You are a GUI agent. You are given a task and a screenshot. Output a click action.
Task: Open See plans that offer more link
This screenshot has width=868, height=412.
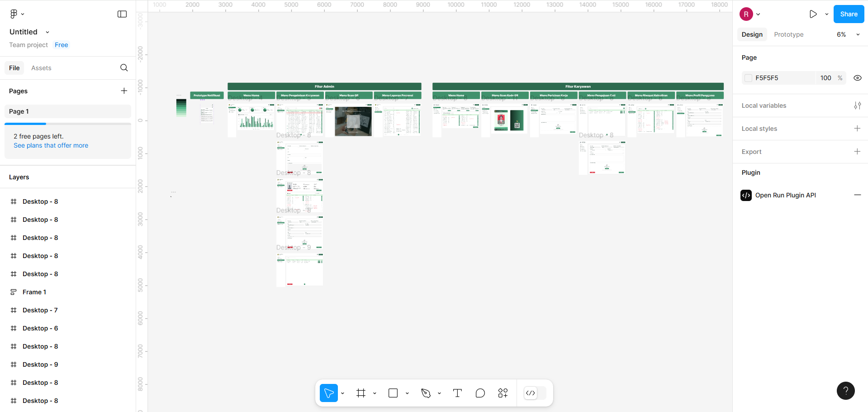point(51,145)
